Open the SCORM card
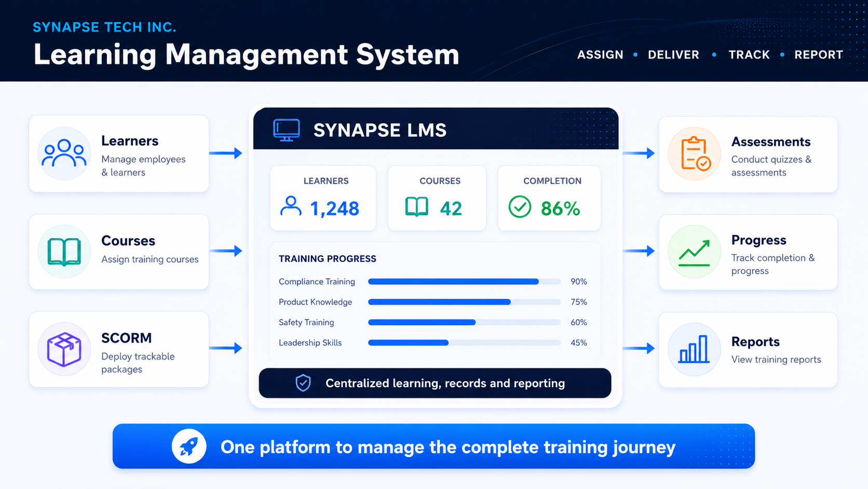The image size is (868, 489). click(119, 349)
